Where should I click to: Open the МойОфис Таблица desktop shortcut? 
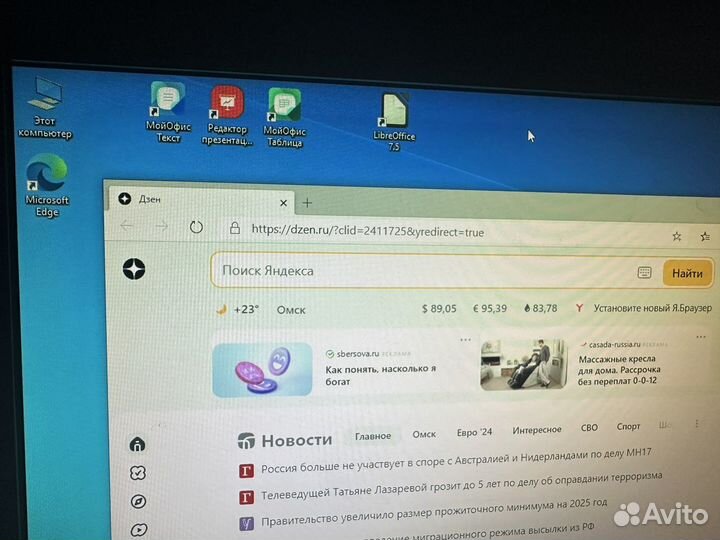[285, 118]
